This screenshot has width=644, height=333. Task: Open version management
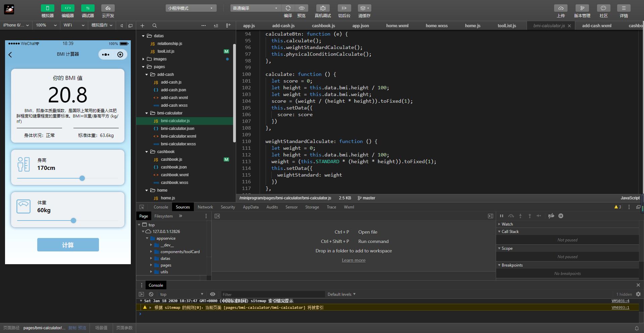pyautogui.click(x=582, y=8)
